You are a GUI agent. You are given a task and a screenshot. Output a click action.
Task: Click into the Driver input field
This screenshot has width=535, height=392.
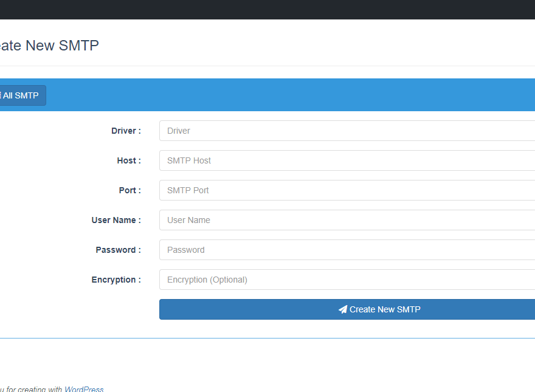pyautogui.click(x=347, y=131)
